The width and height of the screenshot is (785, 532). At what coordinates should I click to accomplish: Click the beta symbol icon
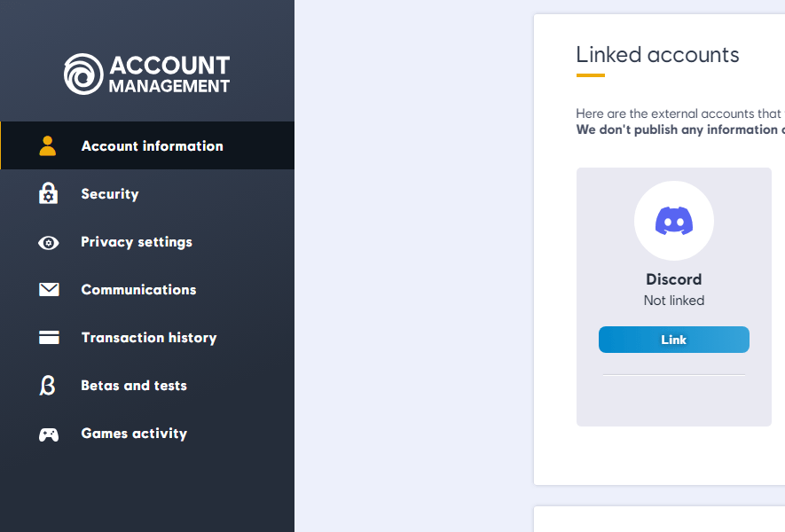(48, 386)
